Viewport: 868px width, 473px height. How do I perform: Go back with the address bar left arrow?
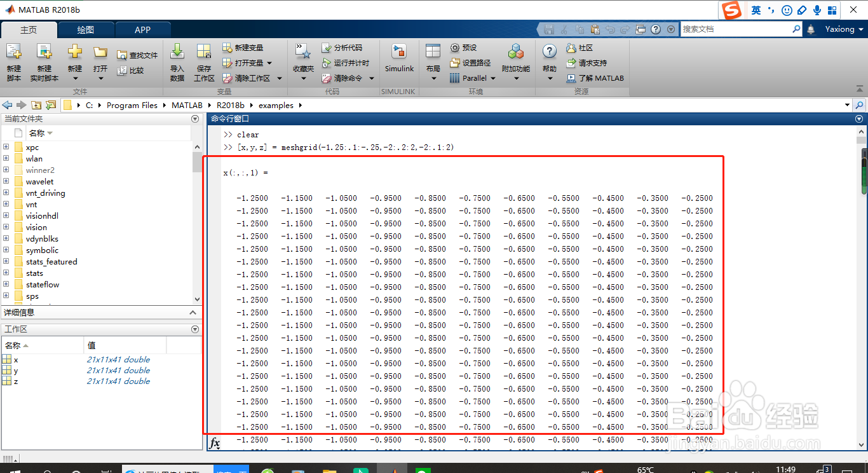pos(8,105)
